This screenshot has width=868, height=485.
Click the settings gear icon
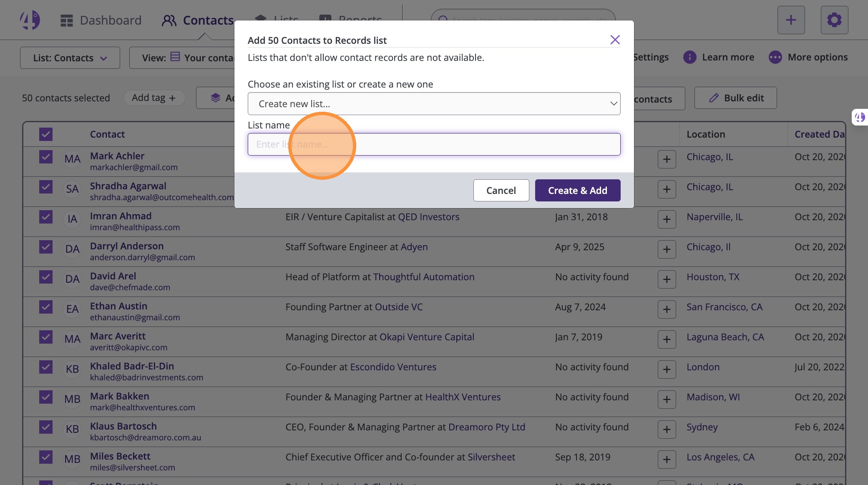coord(834,20)
